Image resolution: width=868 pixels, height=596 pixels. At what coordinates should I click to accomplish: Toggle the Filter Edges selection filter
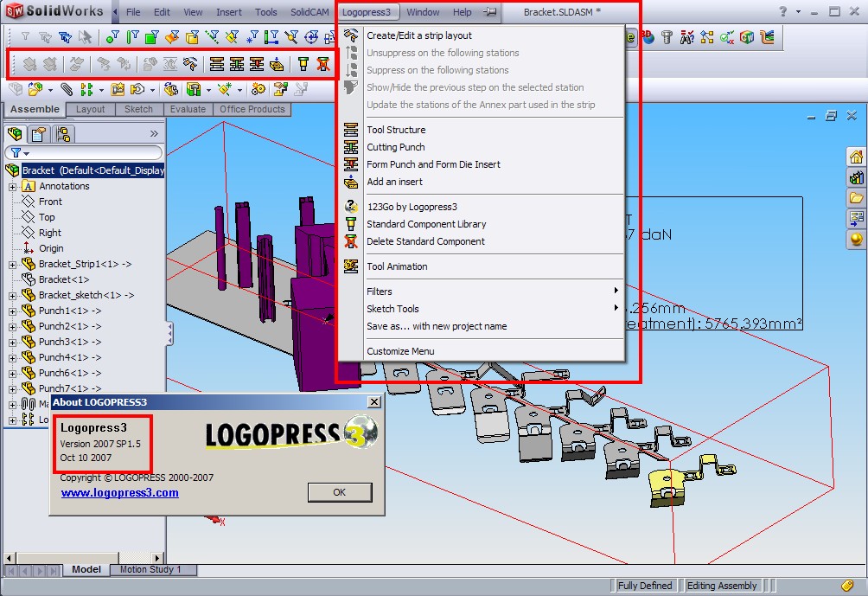[x=132, y=37]
